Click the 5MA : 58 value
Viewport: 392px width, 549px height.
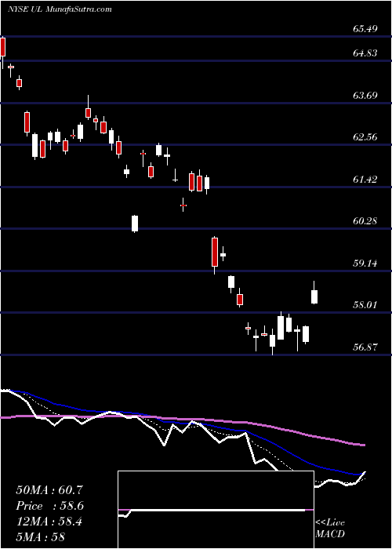click(x=41, y=537)
